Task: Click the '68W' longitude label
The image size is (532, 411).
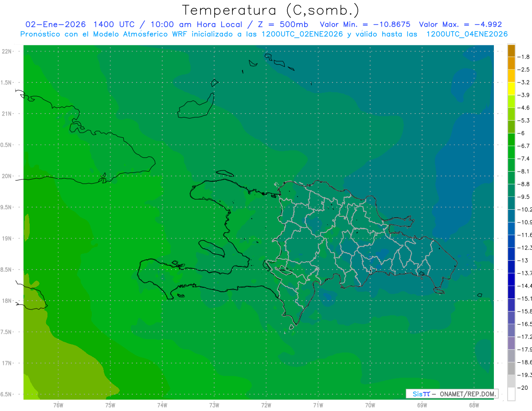Action: (x=474, y=405)
